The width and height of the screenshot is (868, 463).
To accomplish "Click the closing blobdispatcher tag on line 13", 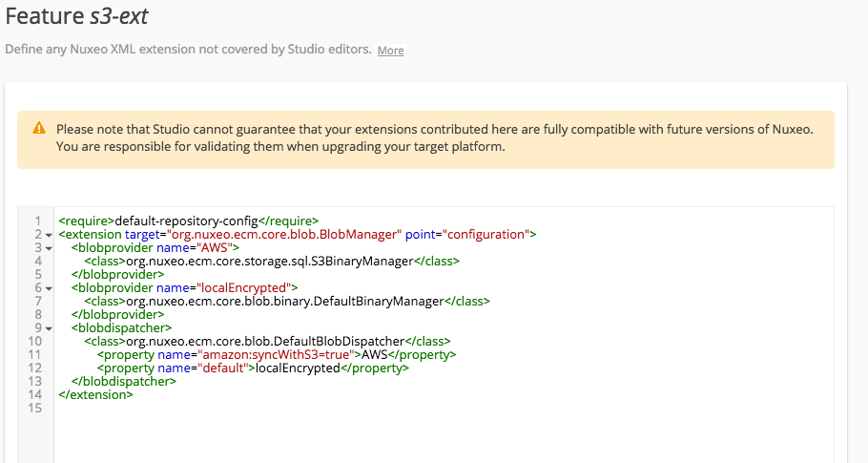I will (x=123, y=381).
